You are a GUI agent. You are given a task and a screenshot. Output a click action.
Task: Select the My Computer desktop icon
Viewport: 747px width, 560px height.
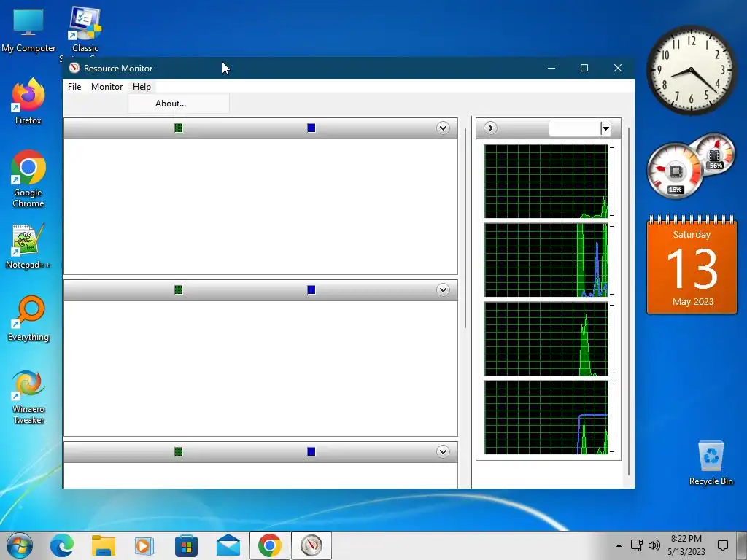(28, 29)
